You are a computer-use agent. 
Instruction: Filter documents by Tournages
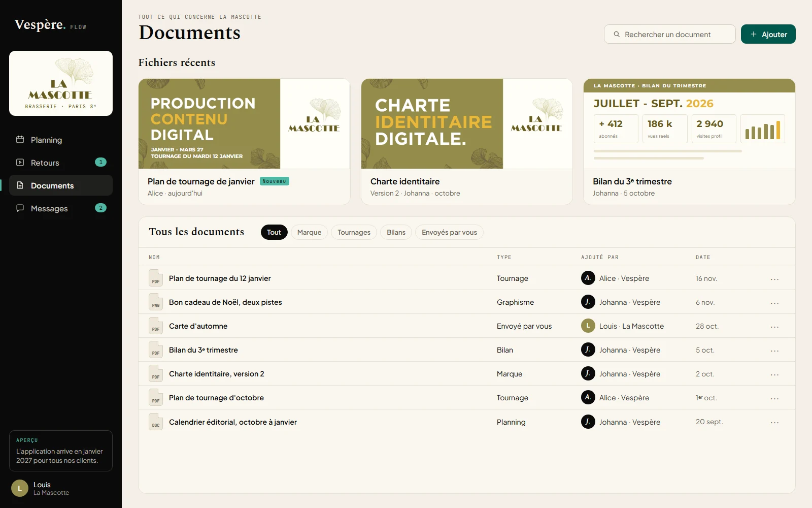click(354, 232)
